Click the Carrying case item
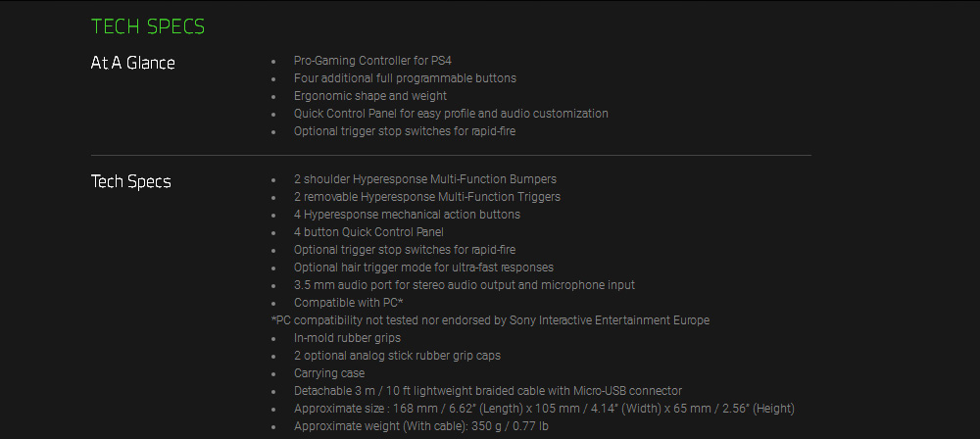Screen dimensions: 980x439 329,373
